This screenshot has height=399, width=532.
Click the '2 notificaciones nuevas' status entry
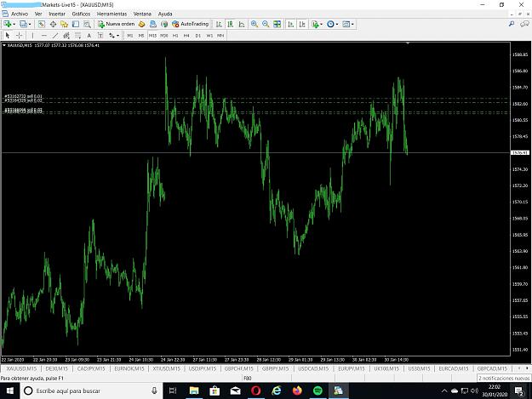point(504,378)
